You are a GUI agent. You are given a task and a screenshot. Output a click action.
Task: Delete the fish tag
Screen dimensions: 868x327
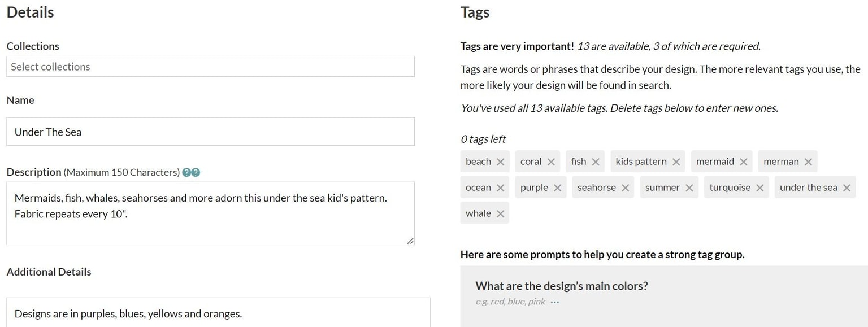click(x=596, y=162)
